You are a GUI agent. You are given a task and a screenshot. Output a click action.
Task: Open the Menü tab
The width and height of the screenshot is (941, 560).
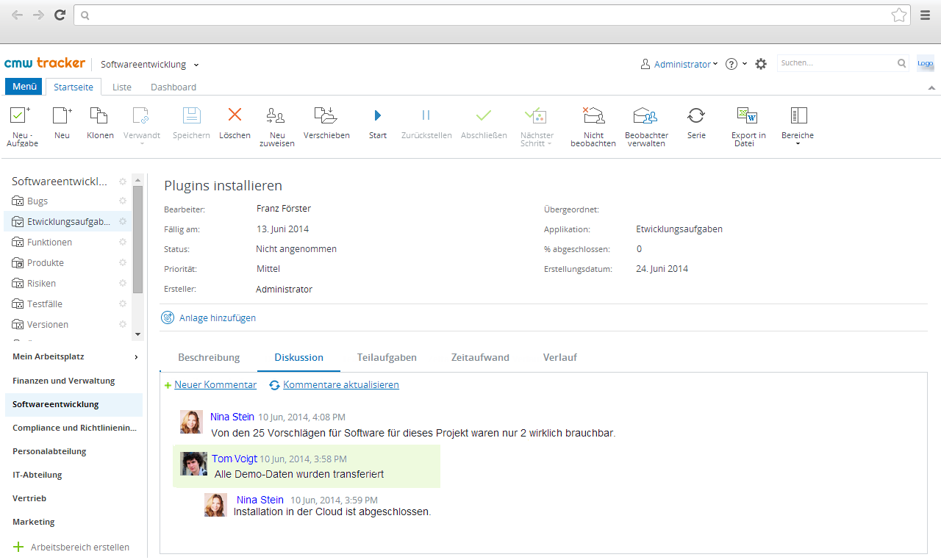pyautogui.click(x=24, y=87)
